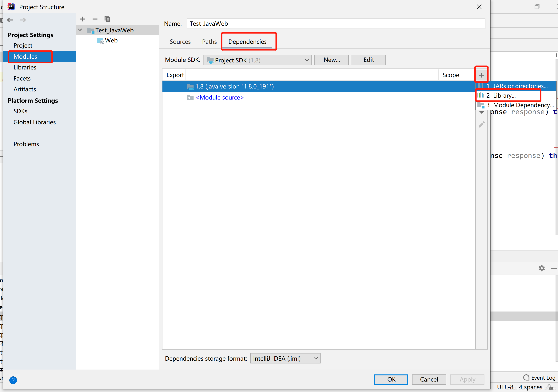Choose JARs or directories menu item

click(516, 86)
